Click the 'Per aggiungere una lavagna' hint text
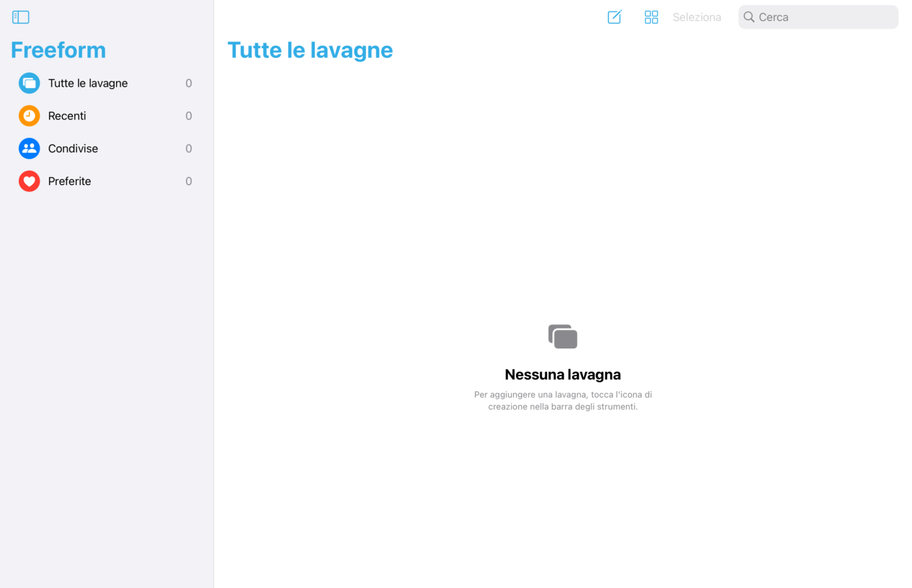 tap(563, 400)
